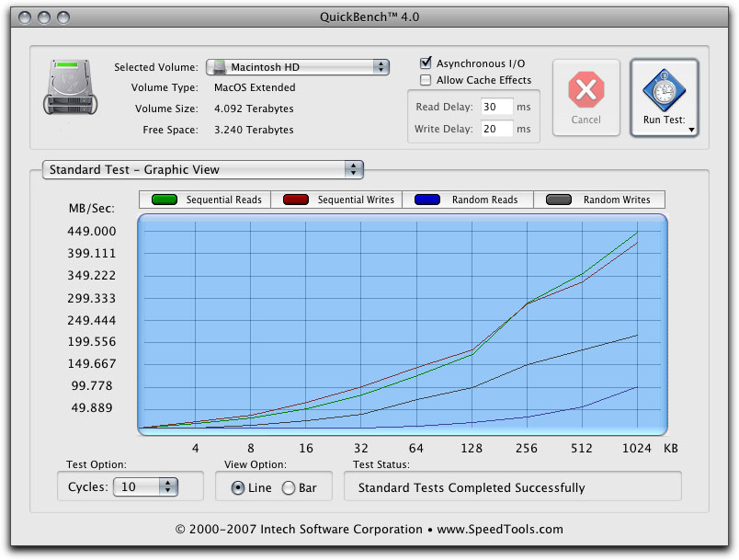739x560 pixels.
Task: Click the small disk icon in volume popup
Action: pos(219,67)
